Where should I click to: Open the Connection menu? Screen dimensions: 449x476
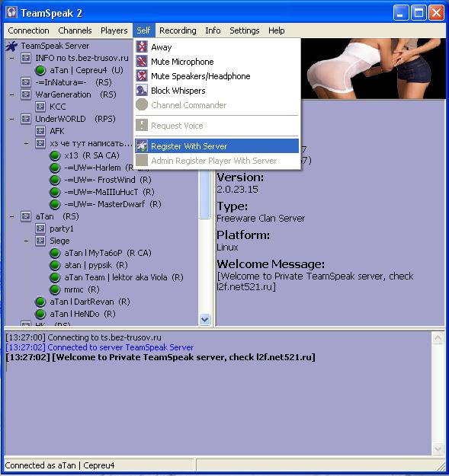(28, 30)
